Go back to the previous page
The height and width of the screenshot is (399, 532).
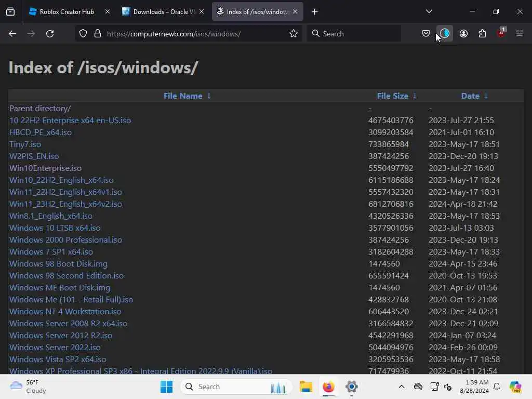tap(12, 34)
